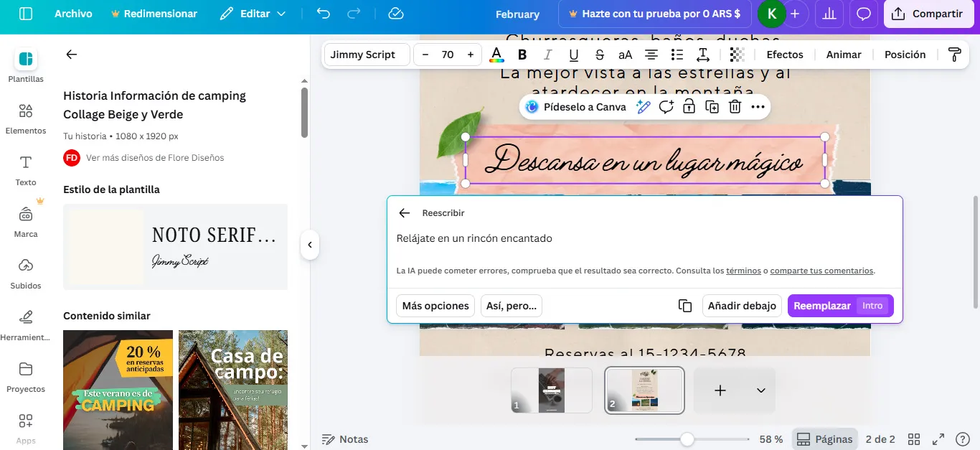
Task: Open the Elementos panel in the sidebar
Action: click(26, 118)
